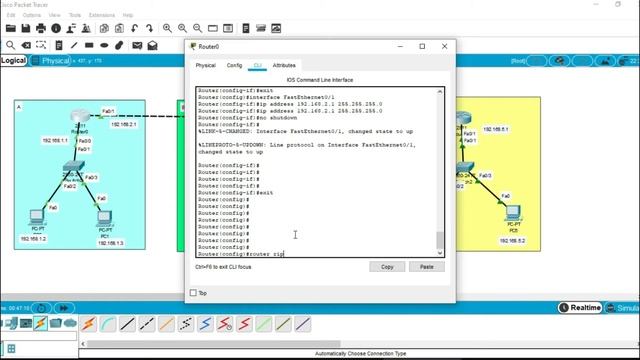The height and width of the screenshot is (360, 640).
Task: Choose the Copper Straight-Through cable
Action: (127, 324)
